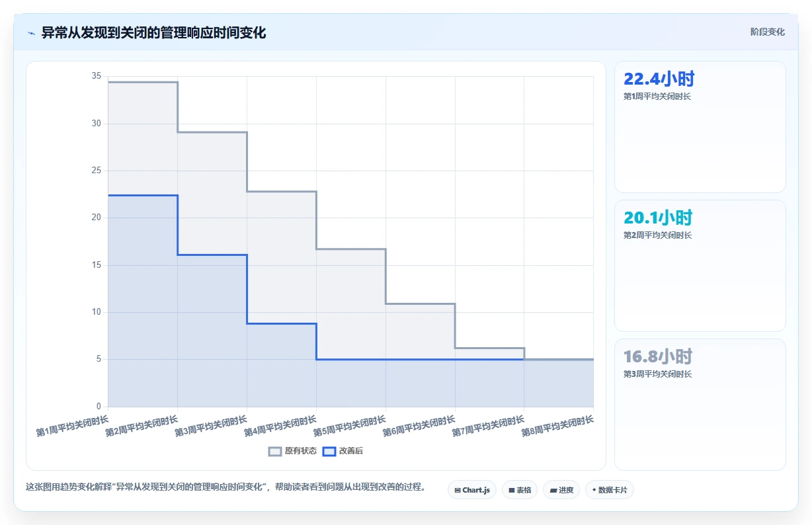The image size is (812, 525).
Task: Click 第1周平均关闭时长 caption in the first card
Action: [657, 97]
